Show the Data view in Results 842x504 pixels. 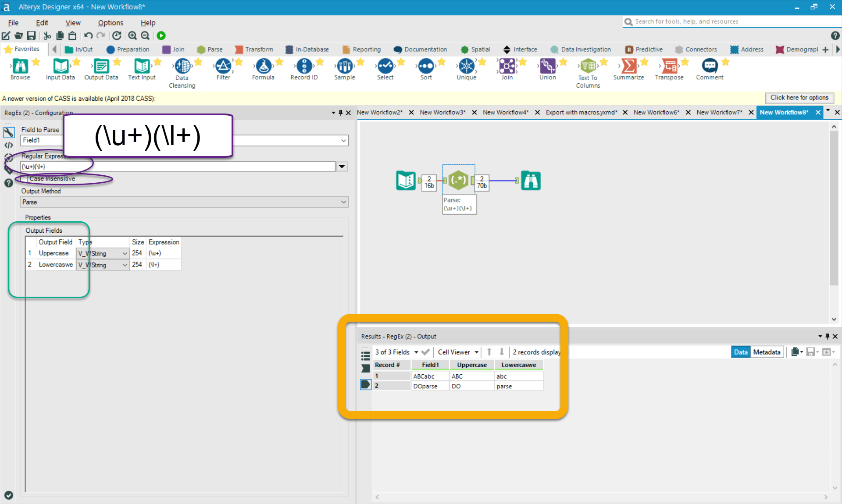click(741, 352)
